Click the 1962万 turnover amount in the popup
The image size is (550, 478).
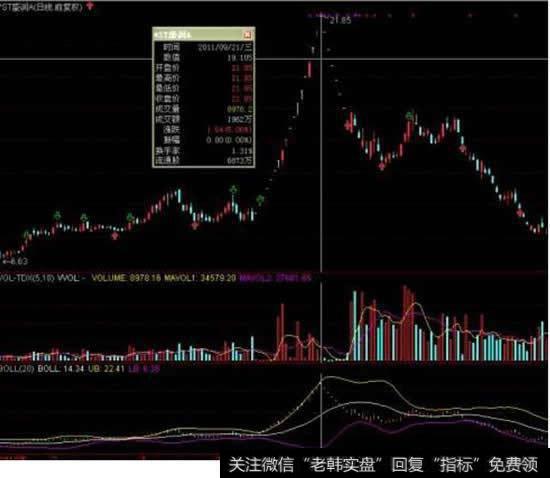coord(240,120)
